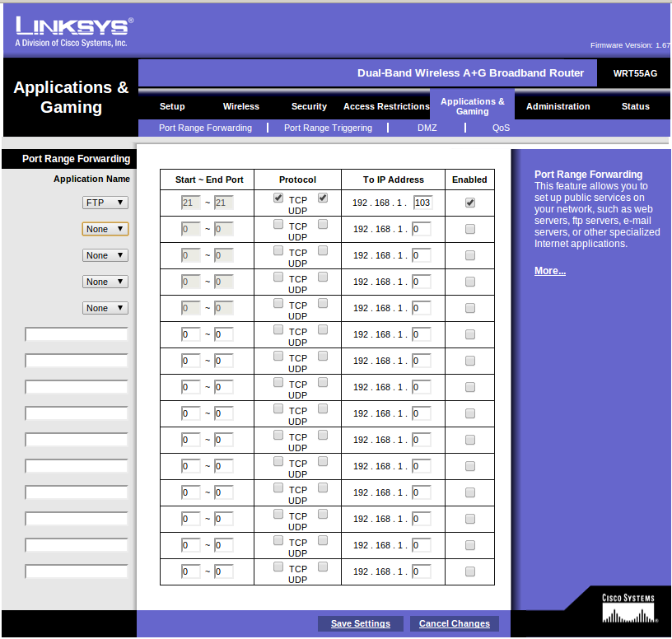Click the Cisco Systems bridge logo

coord(628,609)
